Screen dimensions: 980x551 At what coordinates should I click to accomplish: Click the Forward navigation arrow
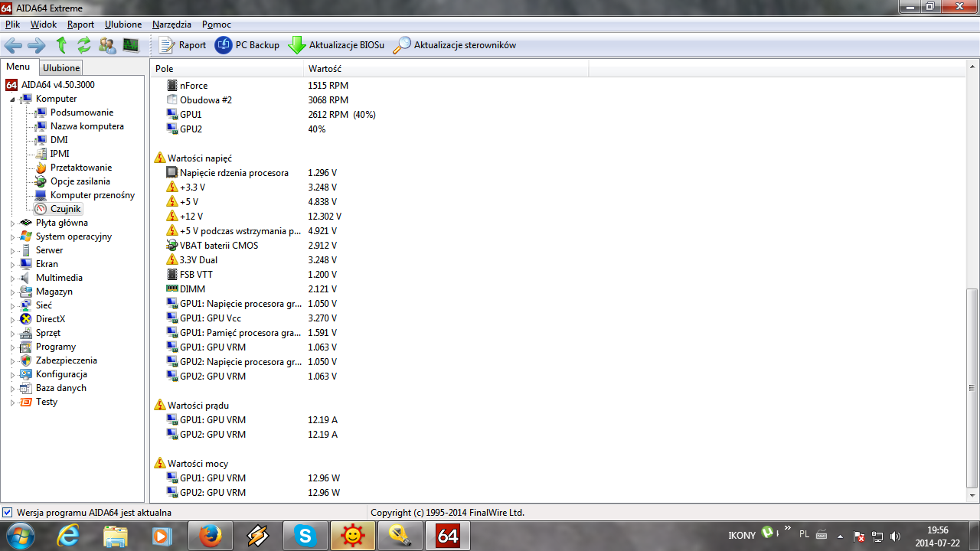[x=36, y=45]
